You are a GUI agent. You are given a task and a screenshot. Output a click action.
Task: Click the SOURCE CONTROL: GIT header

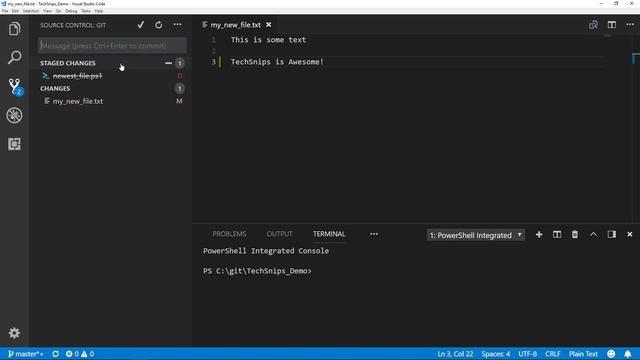(x=73, y=25)
